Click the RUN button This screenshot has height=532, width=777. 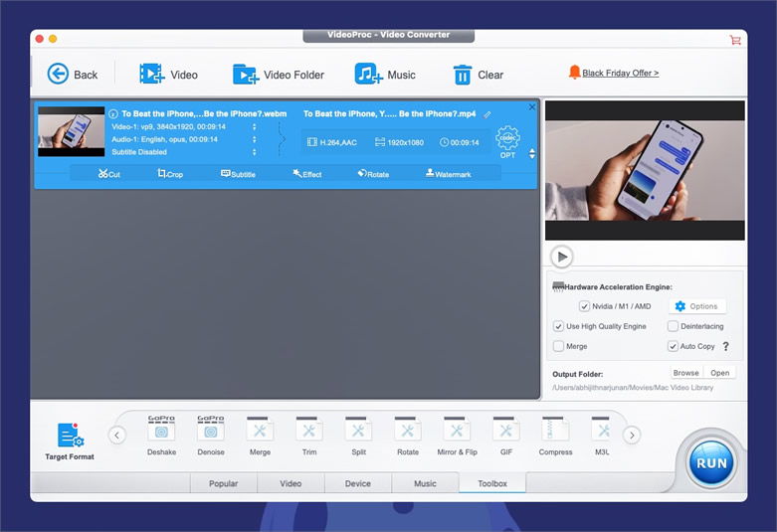click(x=711, y=462)
